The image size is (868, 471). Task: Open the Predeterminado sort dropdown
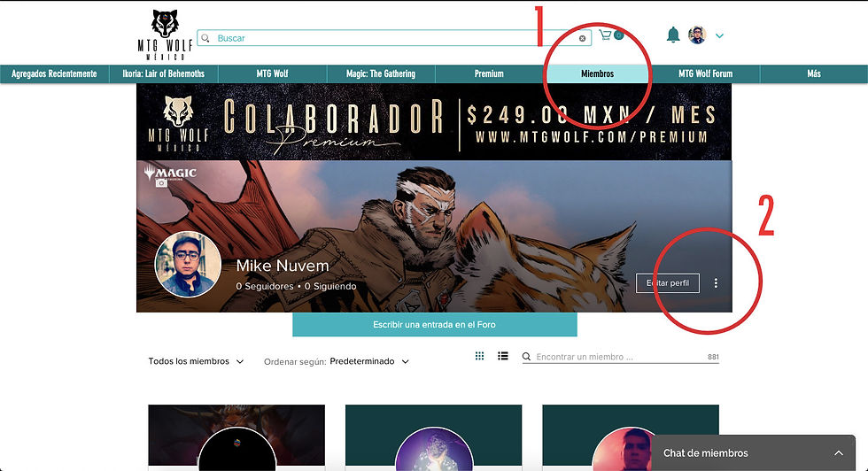point(369,361)
